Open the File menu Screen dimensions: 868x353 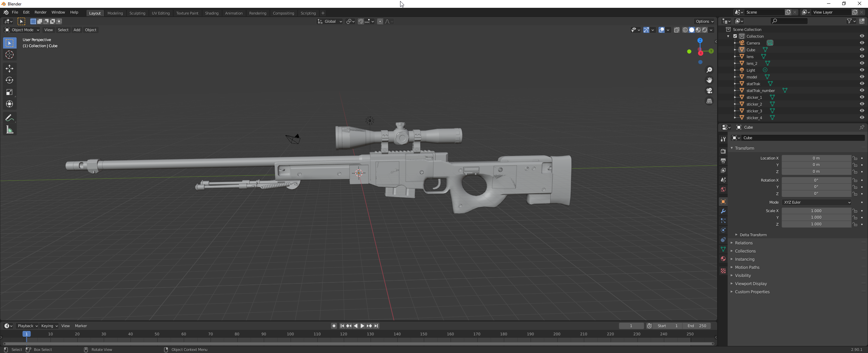coord(15,12)
